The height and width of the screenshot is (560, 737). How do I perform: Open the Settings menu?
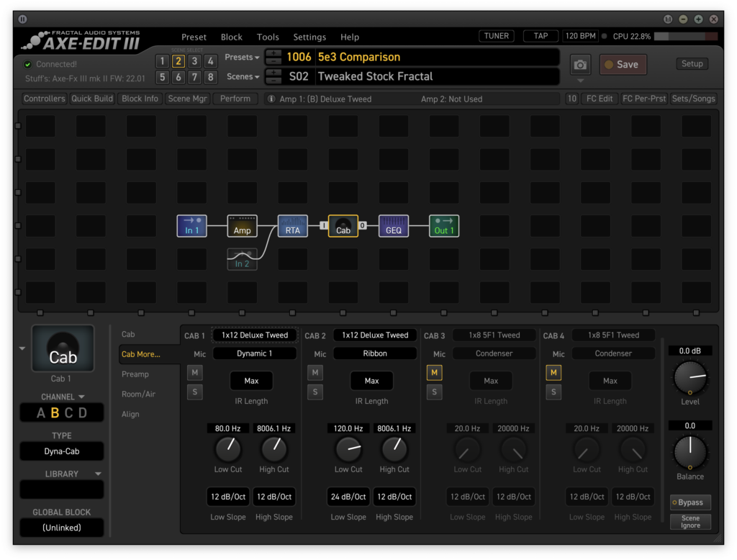(309, 37)
